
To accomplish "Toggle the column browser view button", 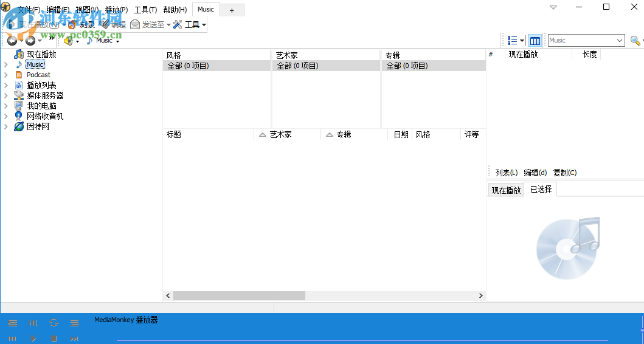I will click(535, 40).
